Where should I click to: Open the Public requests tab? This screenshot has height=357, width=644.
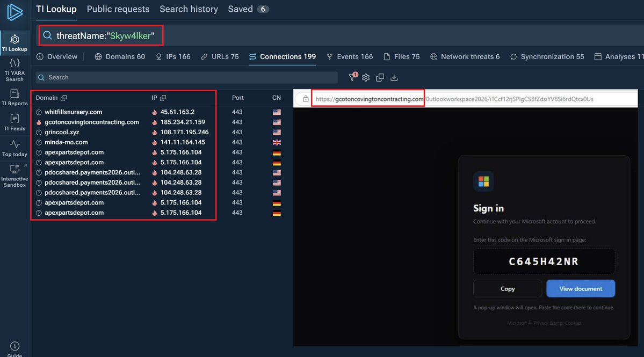coord(118,9)
